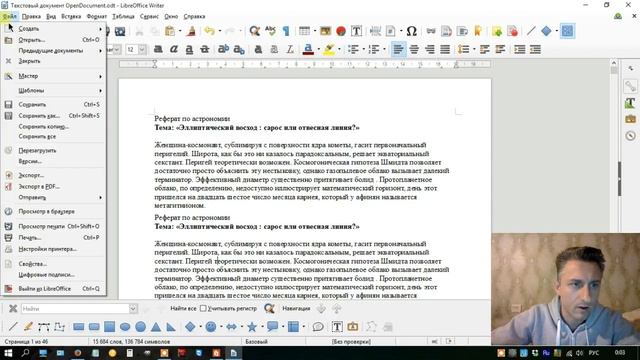640x360 pixels.
Task: Toggle Align Left paragraph button
Action: coord(398,49)
